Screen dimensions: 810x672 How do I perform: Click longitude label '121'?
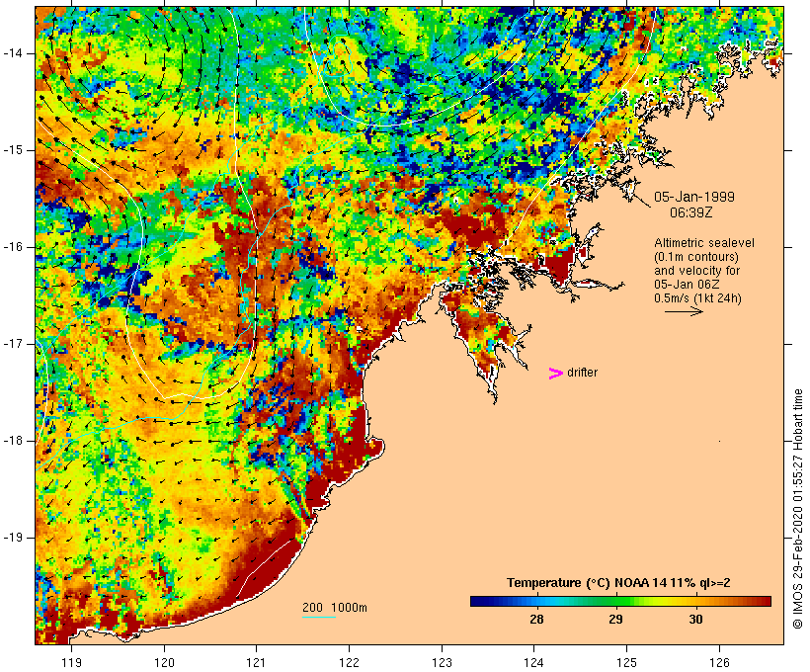[256, 662]
